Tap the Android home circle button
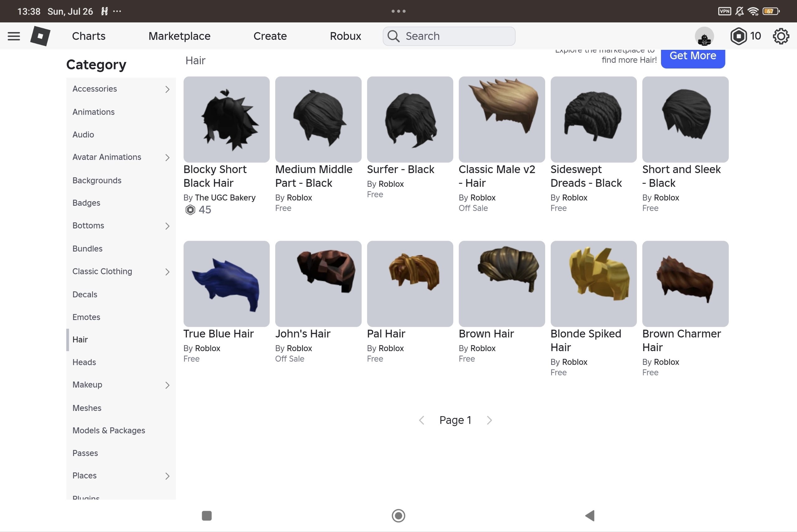 [x=398, y=516]
